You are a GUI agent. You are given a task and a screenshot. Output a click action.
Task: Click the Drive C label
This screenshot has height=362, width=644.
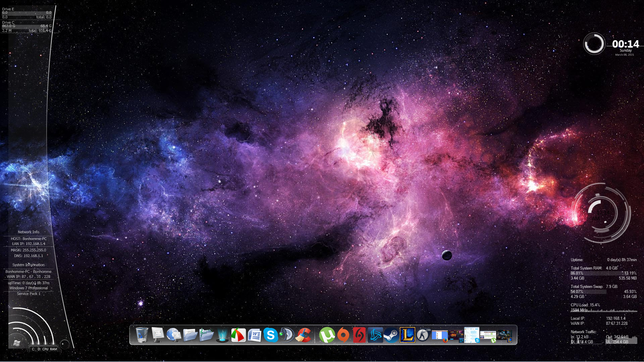click(8, 22)
